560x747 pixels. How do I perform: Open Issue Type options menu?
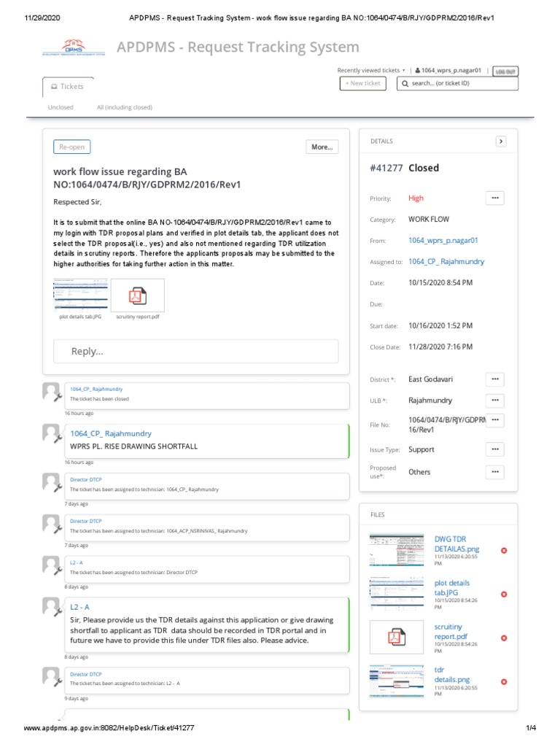pyautogui.click(x=495, y=449)
